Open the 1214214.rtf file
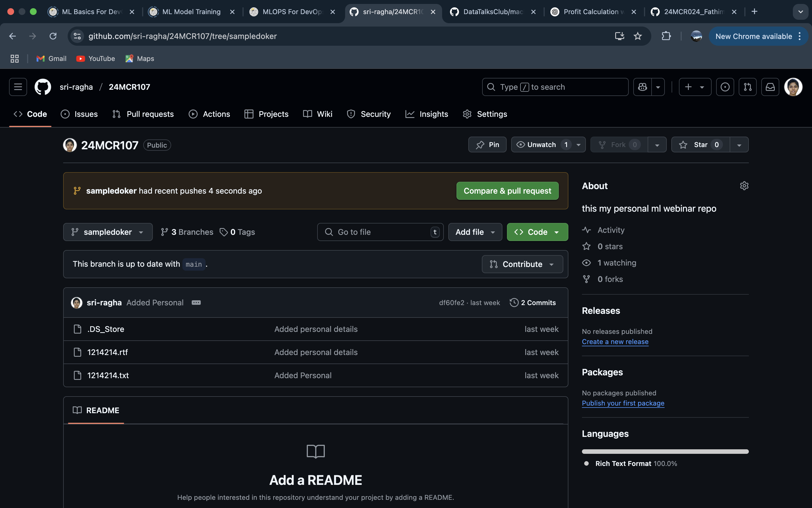Viewport: 812px width, 508px height. [x=107, y=352]
